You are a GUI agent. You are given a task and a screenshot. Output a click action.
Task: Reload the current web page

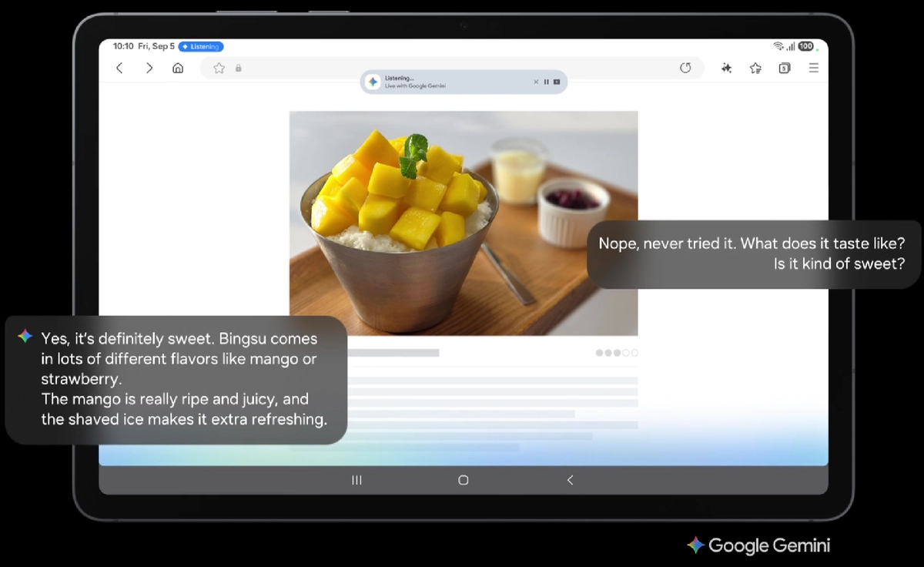[685, 68]
